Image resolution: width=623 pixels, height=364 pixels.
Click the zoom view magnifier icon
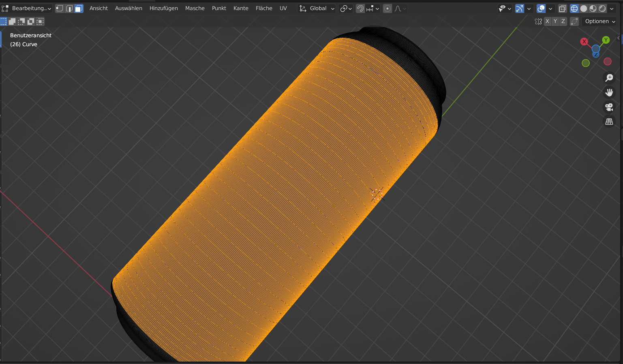click(609, 78)
